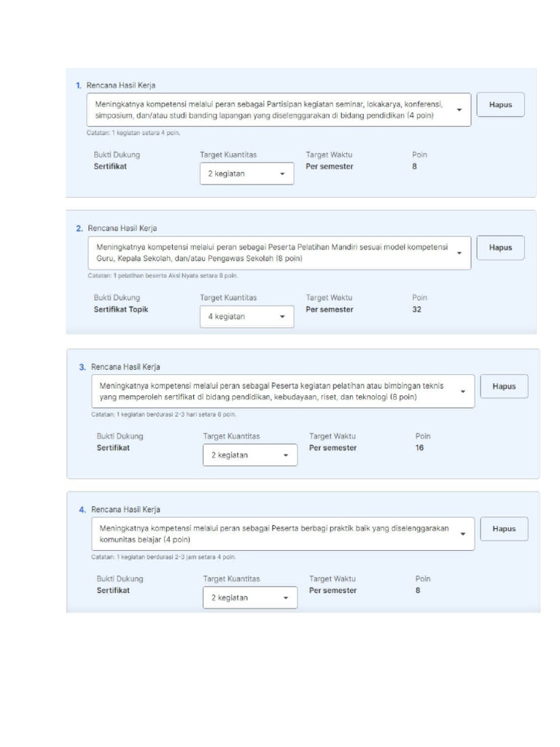Click the Aksi Nyata note under plan 2

157,276
